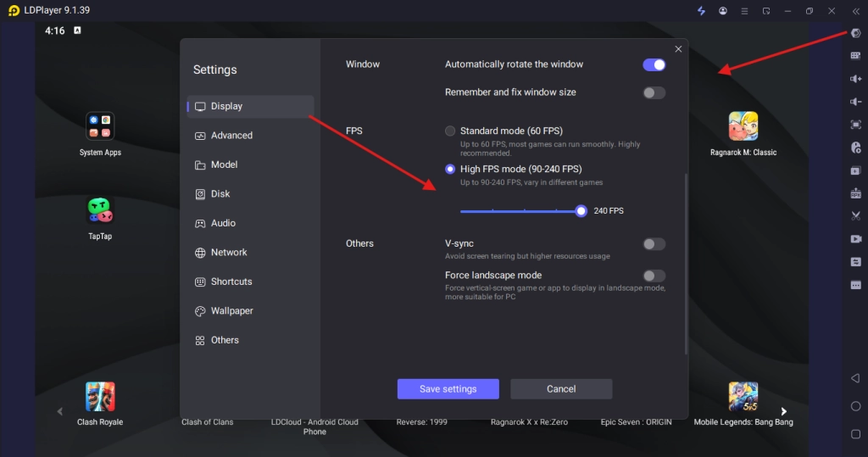The height and width of the screenshot is (457, 868).
Task: Toggle fullscreen icon in the sidebar
Action: [x=856, y=125]
